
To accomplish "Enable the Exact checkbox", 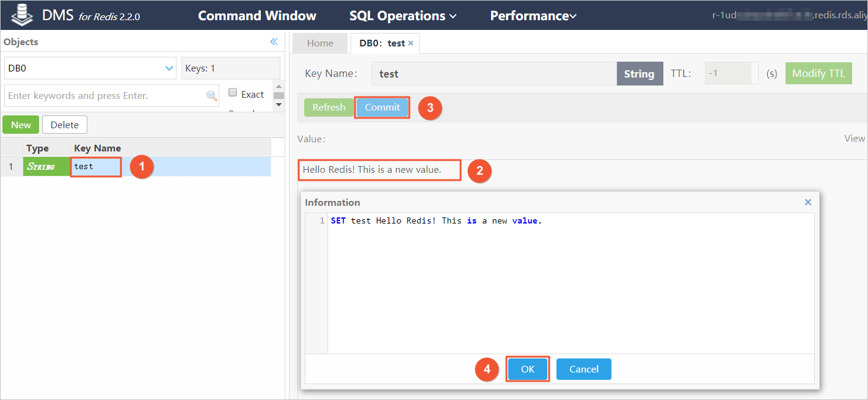I will (233, 93).
